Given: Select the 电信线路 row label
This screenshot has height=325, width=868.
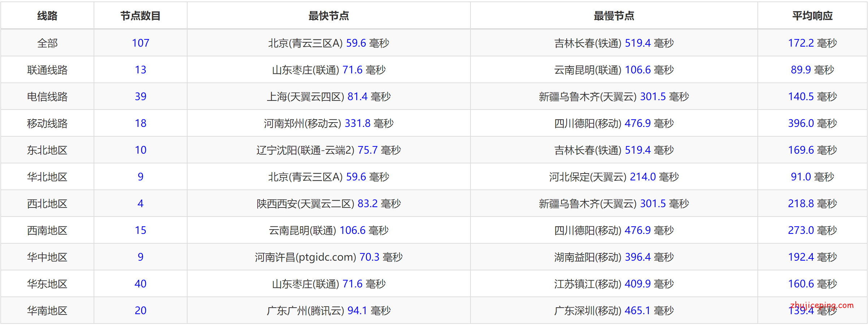Looking at the screenshot, I should [47, 97].
